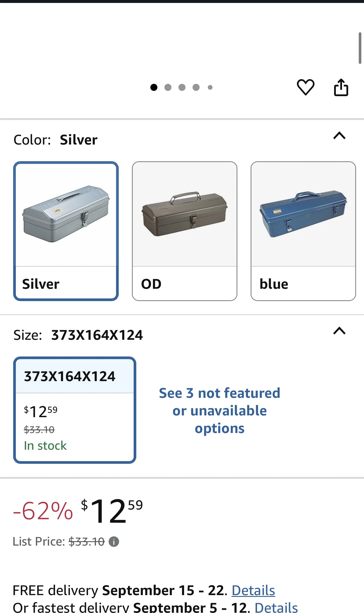Tap the blue toolbox thumbnail image
Viewport: 364px width, 613px height.
[x=303, y=214]
